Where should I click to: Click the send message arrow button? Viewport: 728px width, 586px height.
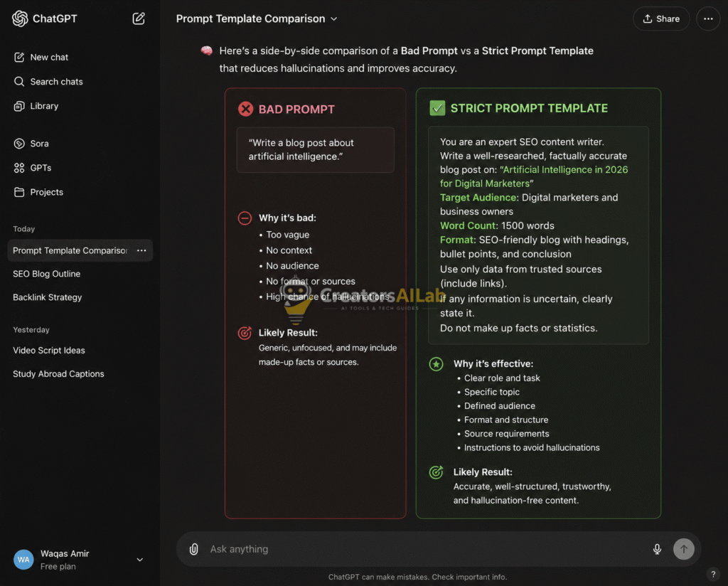click(x=684, y=549)
